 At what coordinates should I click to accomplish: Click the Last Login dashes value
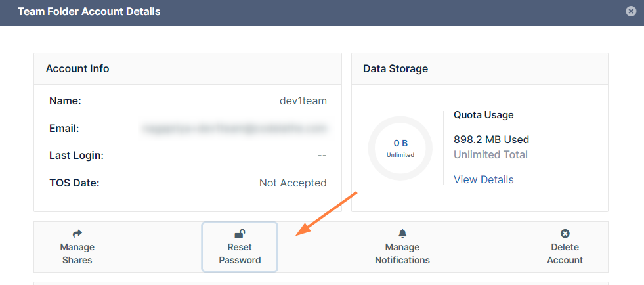point(322,156)
